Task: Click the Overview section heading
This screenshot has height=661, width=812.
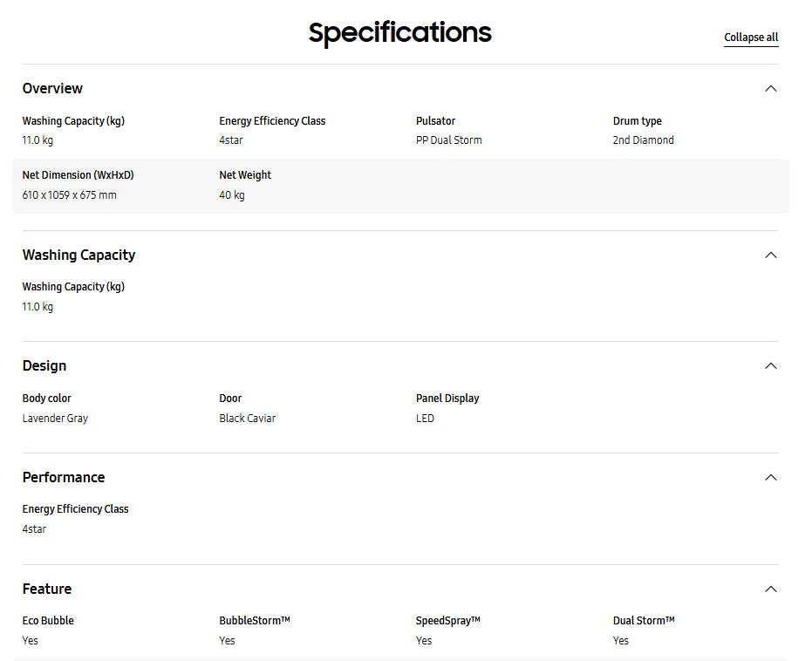Action: [52, 88]
